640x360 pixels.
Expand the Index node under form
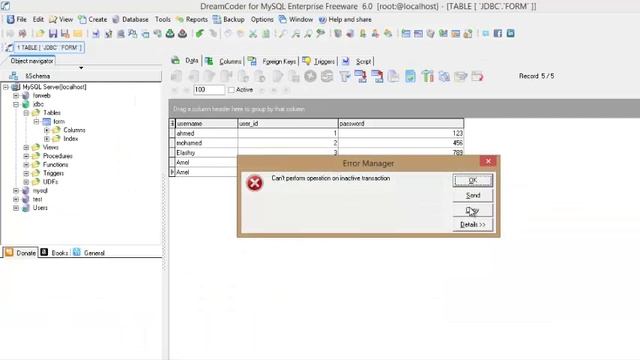click(x=47, y=139)
